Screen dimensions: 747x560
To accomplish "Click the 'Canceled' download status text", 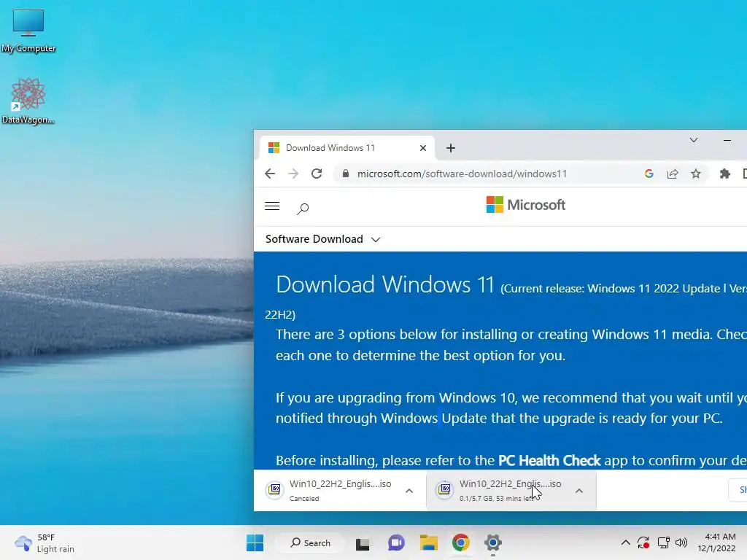I will 304,499.
